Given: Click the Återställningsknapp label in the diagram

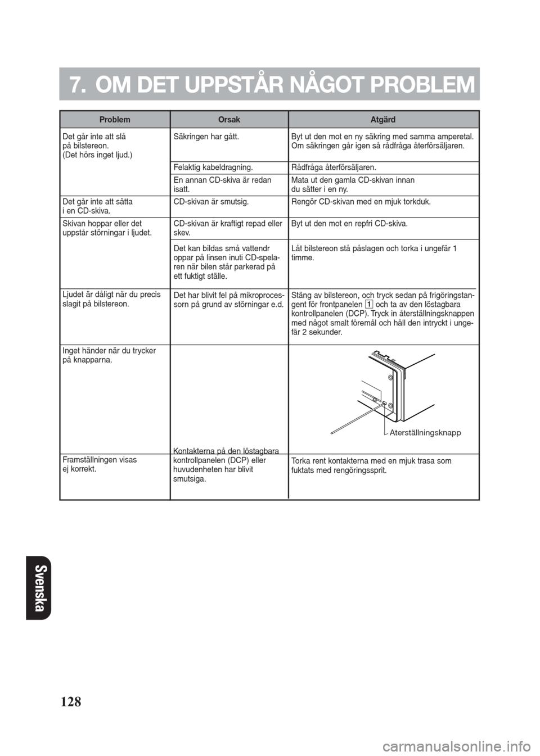Looking at the screenshot, I should (425, 433).
